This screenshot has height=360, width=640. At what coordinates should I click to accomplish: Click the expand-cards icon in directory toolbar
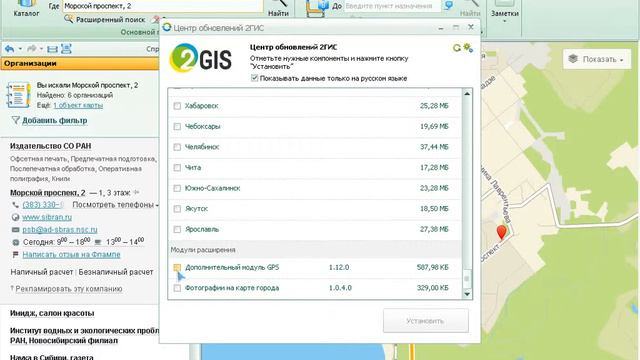coord(66,49)
